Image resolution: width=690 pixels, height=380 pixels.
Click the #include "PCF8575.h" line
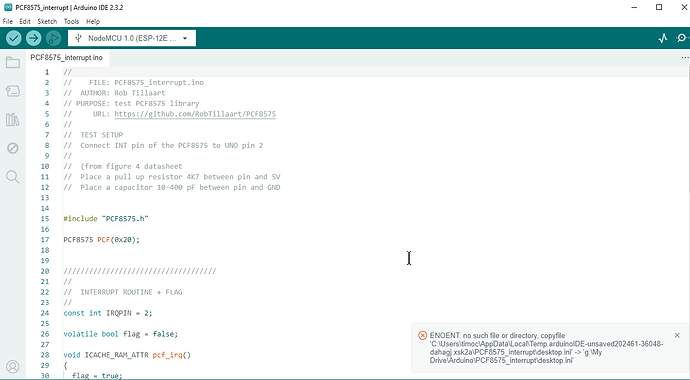[x=106, y=219]
